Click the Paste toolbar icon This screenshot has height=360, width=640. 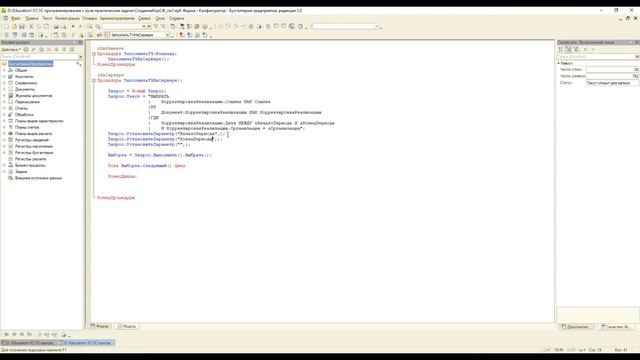(47, 27)
